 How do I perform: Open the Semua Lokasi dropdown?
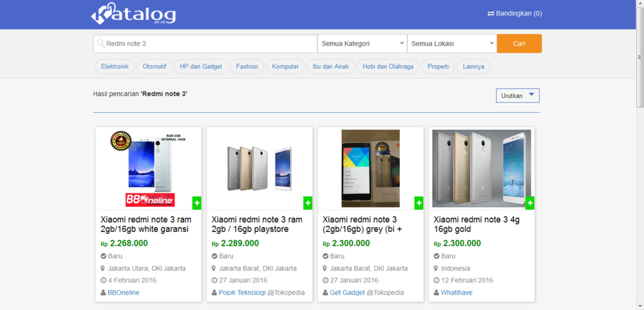tap(452, 44)
